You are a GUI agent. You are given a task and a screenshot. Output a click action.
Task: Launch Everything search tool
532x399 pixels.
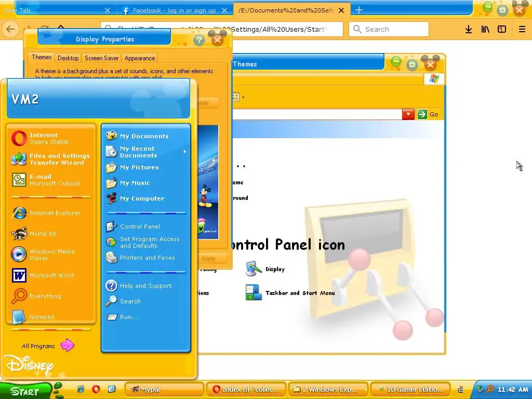point(51,296)
